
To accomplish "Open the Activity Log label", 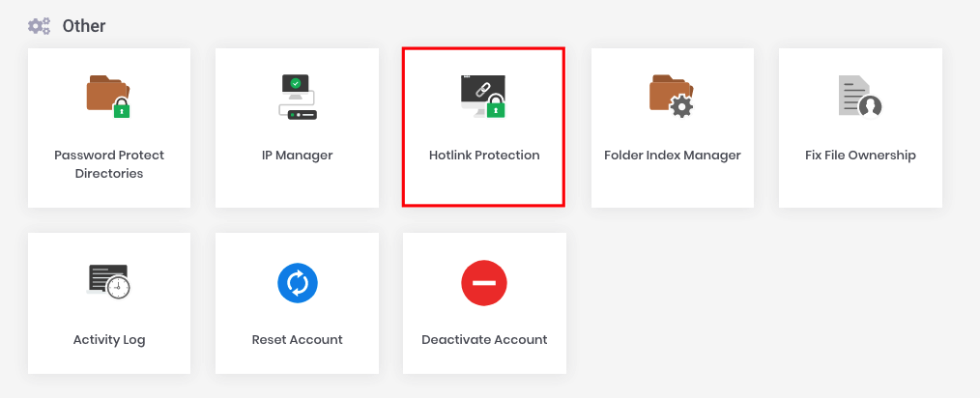I will pos(109,339).
